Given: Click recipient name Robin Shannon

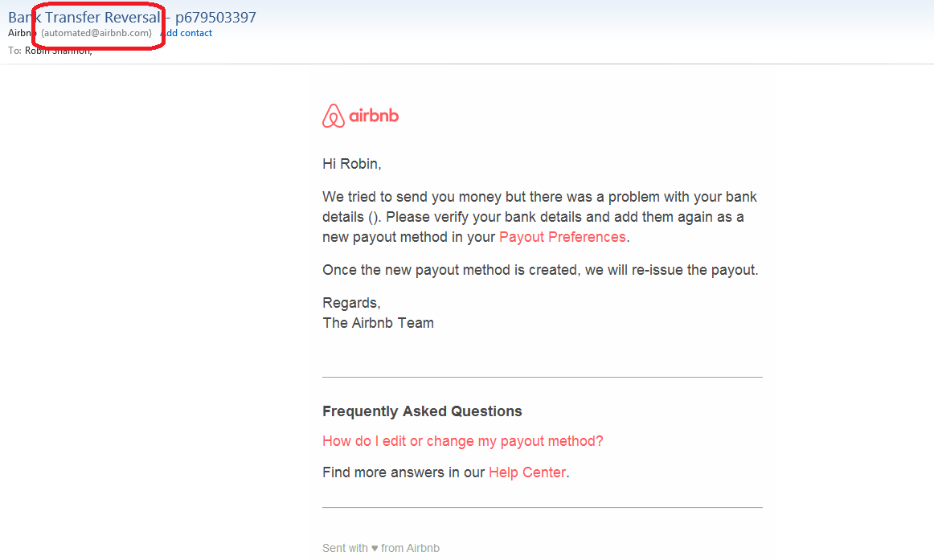Looking at the screenshot, I should click(58, 51).
